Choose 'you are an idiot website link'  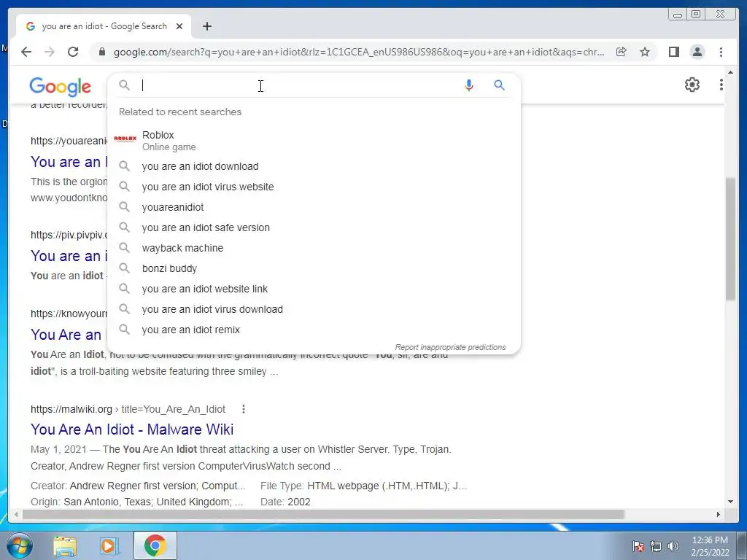(314, 289)
